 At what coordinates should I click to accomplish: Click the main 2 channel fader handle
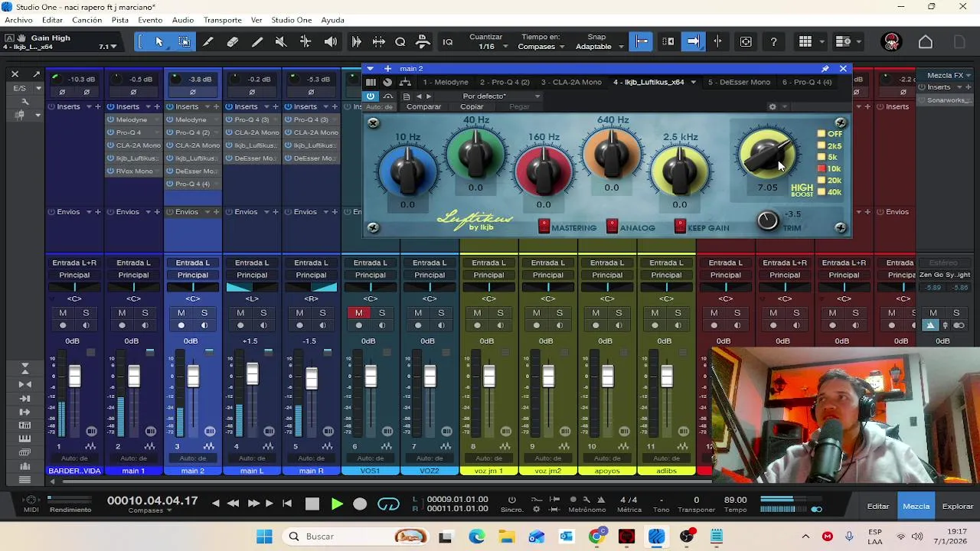[193, 376]
